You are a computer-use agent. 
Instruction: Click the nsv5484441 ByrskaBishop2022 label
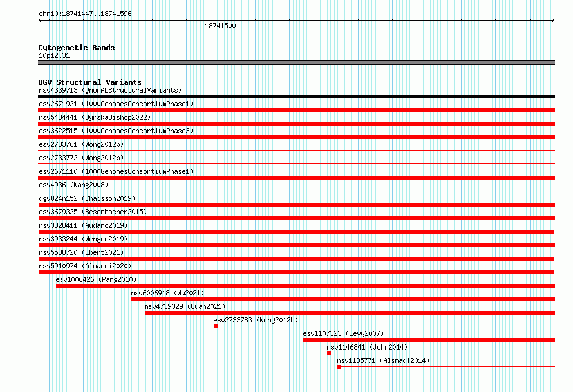[95, 117]
